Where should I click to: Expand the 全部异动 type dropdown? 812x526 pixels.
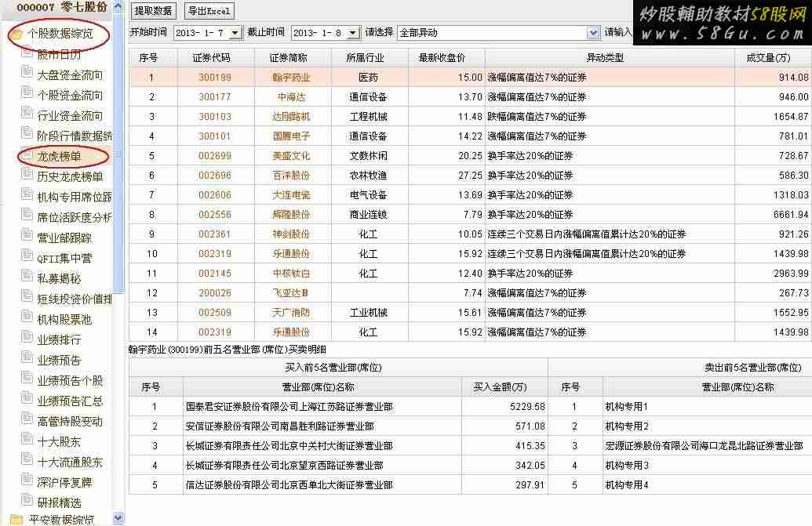(x=593, y=33)
